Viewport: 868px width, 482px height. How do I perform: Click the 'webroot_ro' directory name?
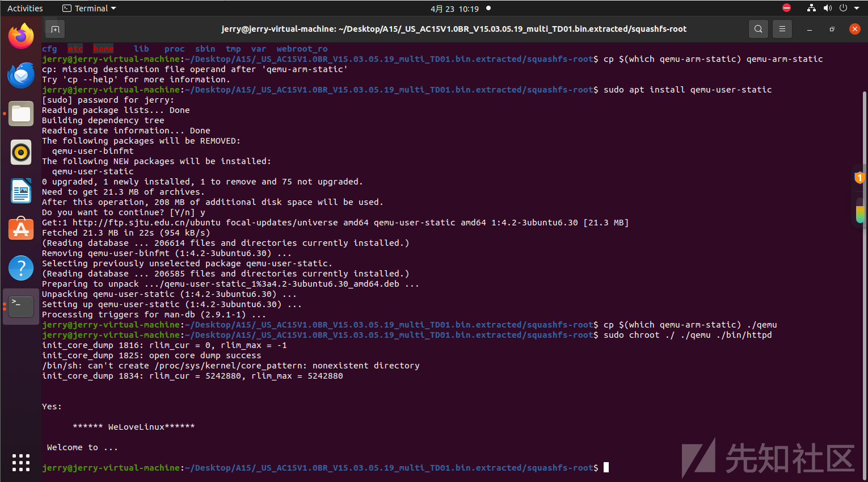pyautogui.click(x=302, y=49)
